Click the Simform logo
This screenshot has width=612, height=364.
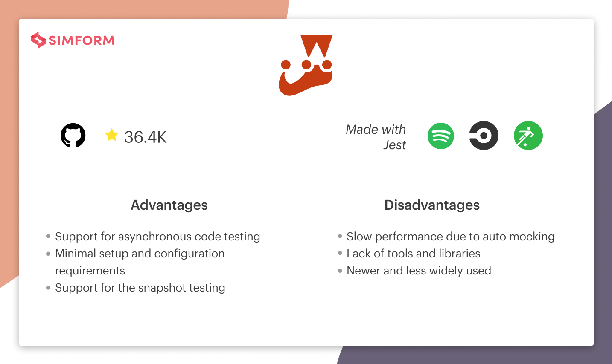point(73,40)
